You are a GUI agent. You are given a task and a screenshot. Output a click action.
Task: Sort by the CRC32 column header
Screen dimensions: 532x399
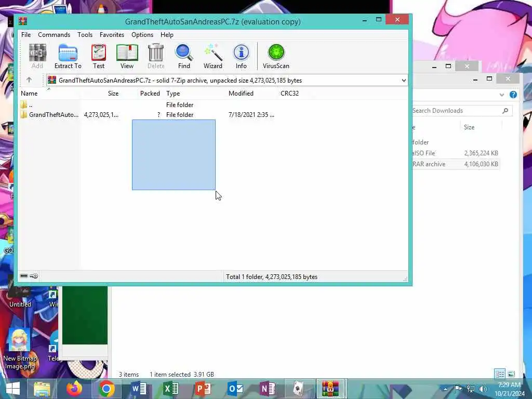click(295, 94)
